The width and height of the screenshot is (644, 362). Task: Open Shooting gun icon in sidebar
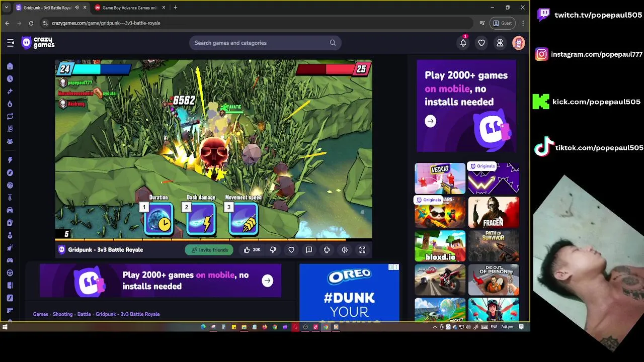[x=10, y=310]
